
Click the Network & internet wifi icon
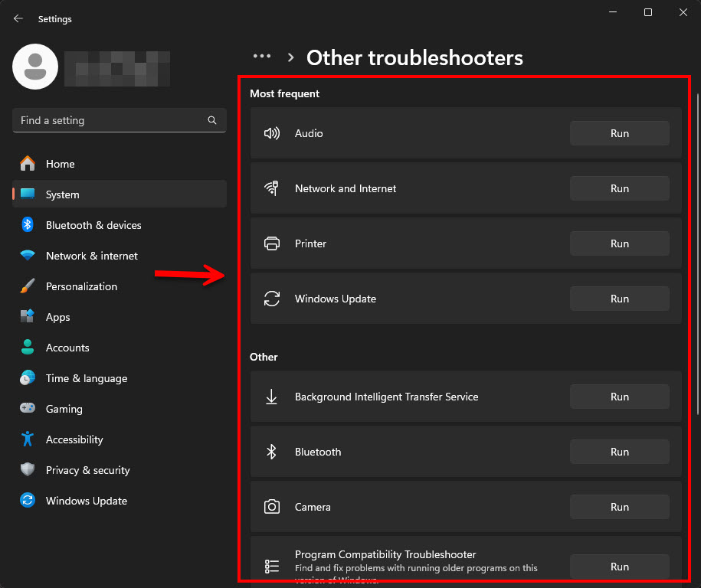tap(28, 256)
